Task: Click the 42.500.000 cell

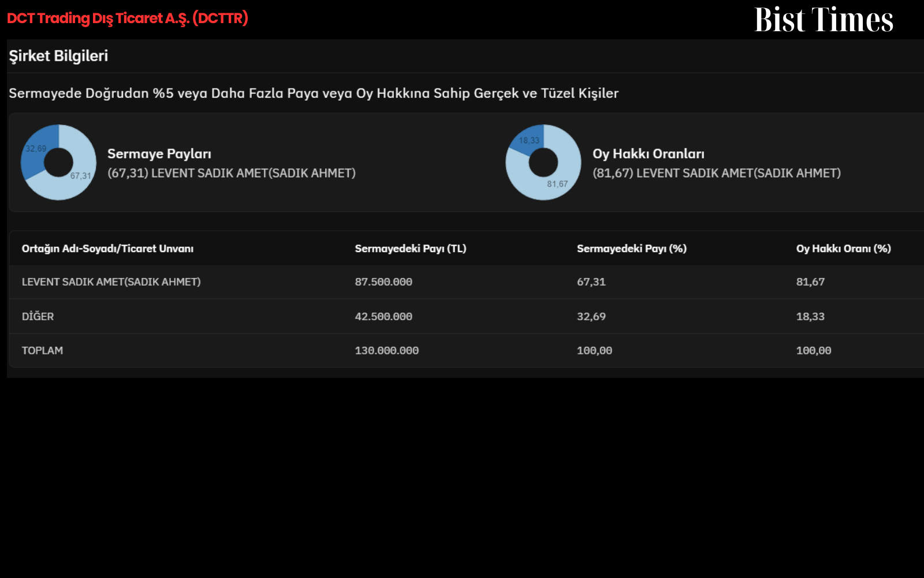Action: [383, 317]
